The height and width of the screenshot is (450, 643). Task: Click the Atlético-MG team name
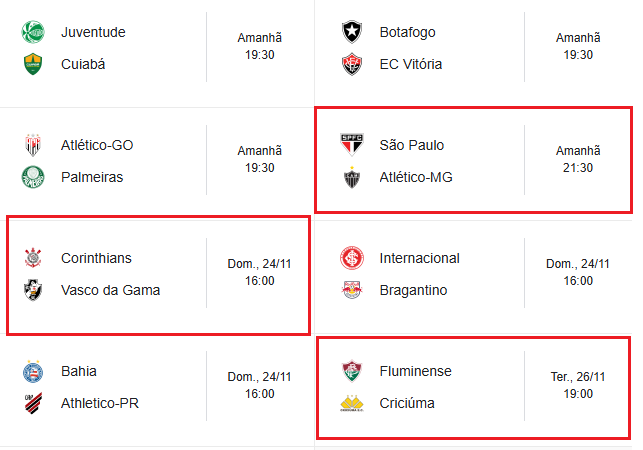tap(416, 177)
